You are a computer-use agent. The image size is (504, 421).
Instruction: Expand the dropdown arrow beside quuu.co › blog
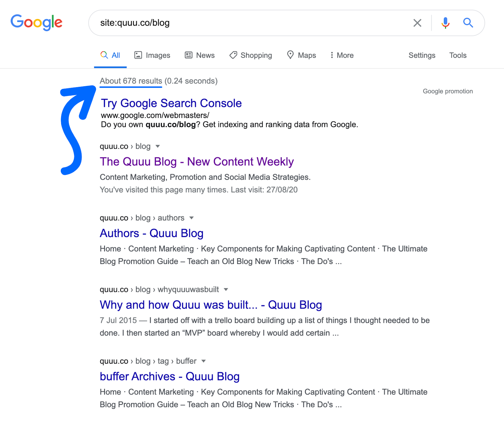tap(158, 146)
